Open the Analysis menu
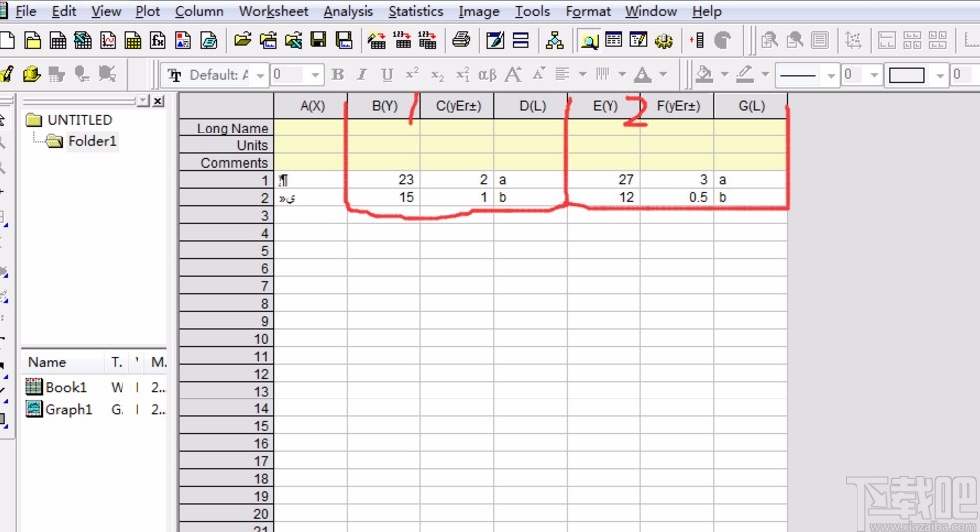 [x=349, y=11]
